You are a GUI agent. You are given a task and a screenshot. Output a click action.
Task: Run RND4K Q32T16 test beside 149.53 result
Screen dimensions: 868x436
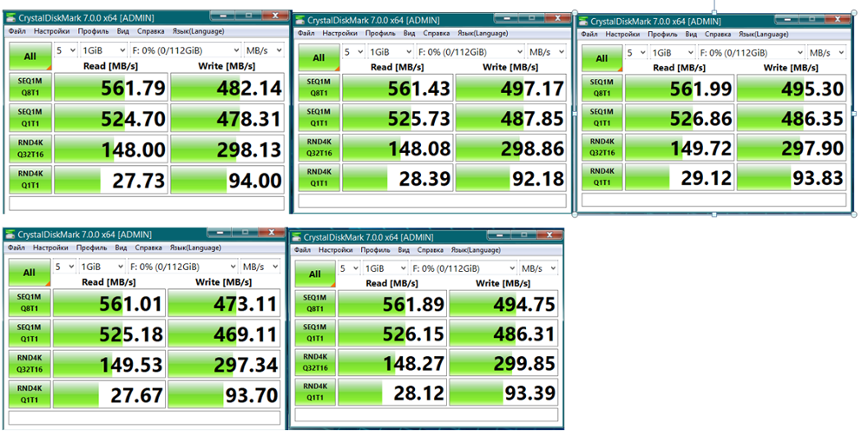click(x=30, y=364)
